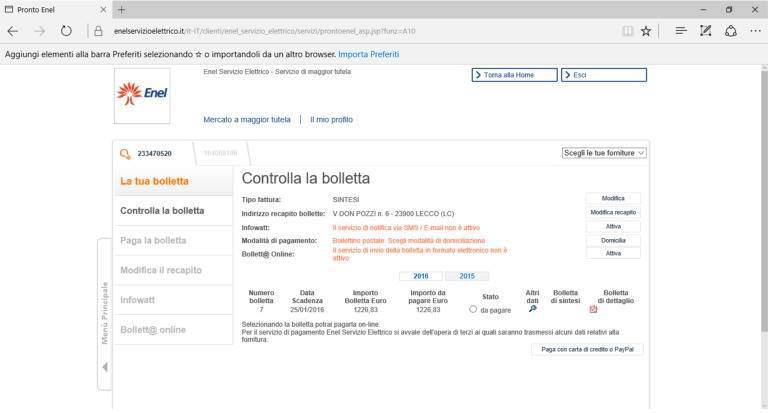The width and height of the screenshot is (768, 413).
Task: Expand 'Scegli le tue forniture' dropdown
Action: [604, 153]
